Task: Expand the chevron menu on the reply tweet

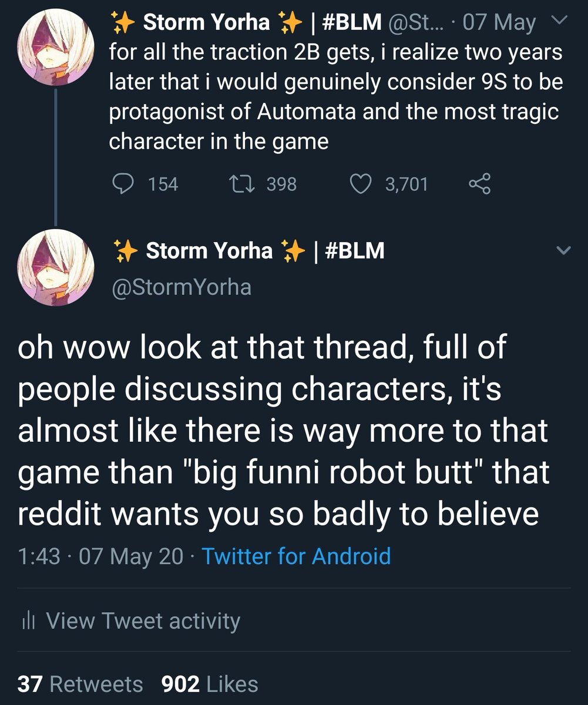Action: 563,251
